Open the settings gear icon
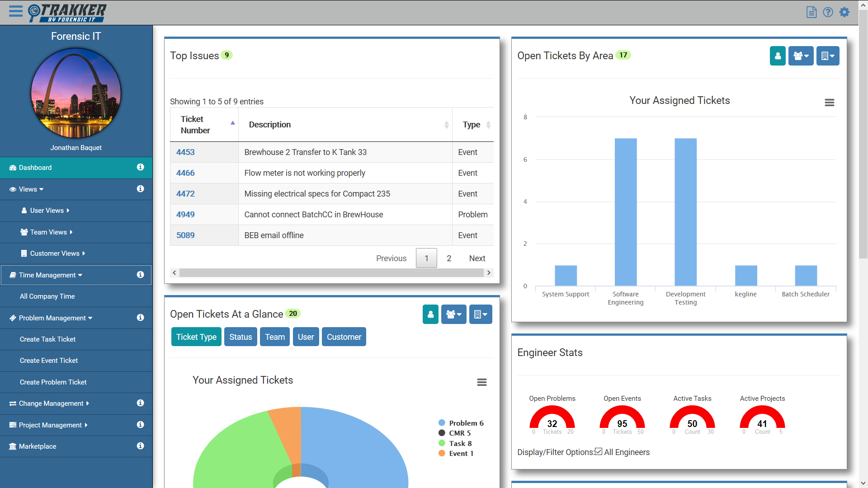868x488 pixels. pos(844,12)
